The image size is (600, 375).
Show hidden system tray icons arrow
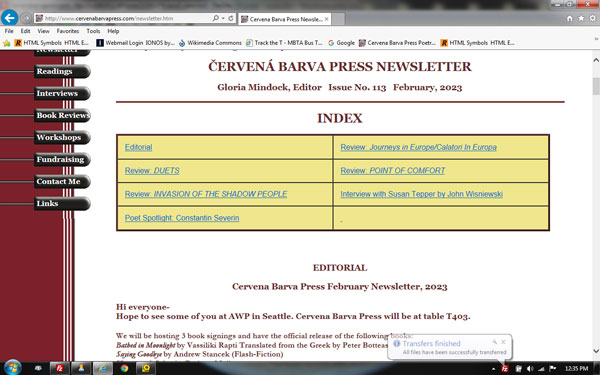coord(493,369)
